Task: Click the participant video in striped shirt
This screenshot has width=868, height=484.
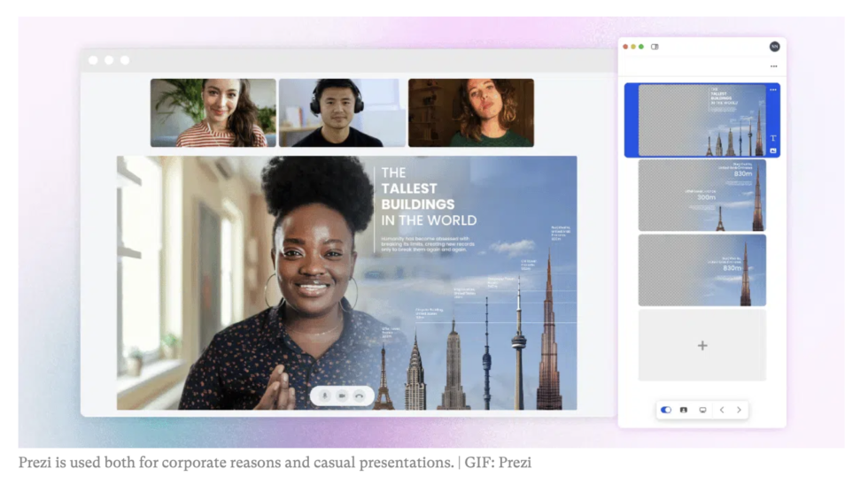Action: [x=213, y=112]
